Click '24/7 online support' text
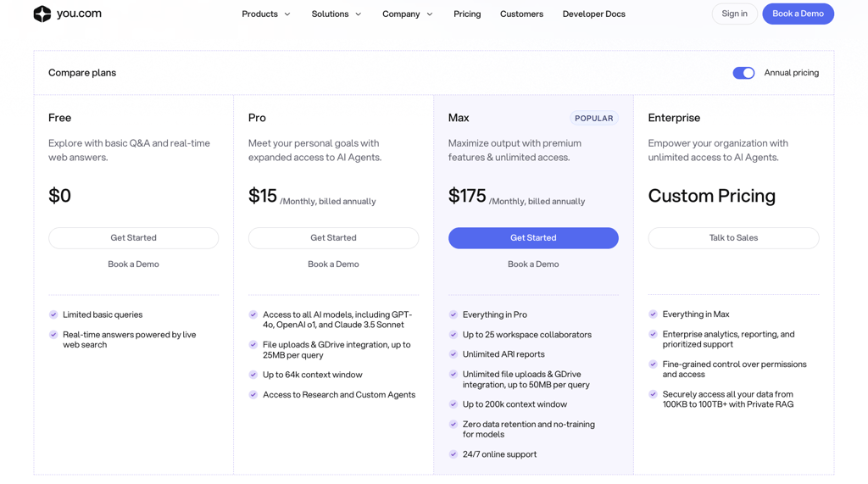This screenshot has width=868, height=484. (500, 454)
